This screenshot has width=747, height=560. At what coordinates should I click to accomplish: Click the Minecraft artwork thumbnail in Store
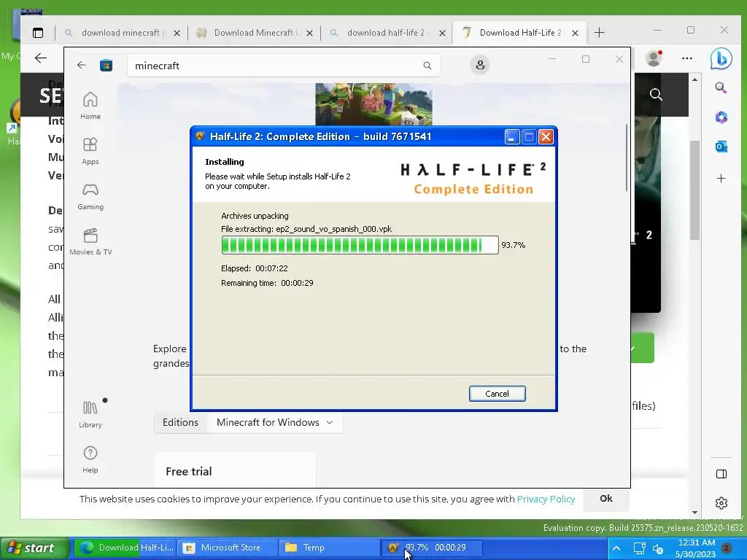(x=373, y=104)
